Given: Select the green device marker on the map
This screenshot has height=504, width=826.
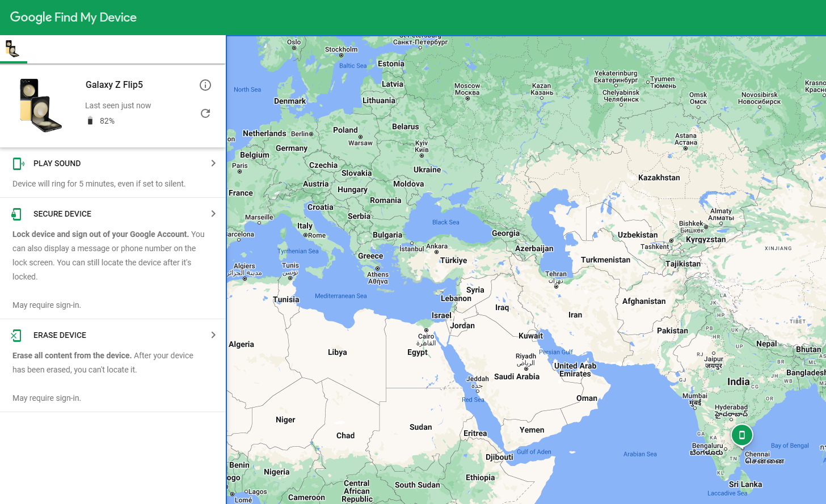Looking at the screenshot, I should tap(742, 435).
